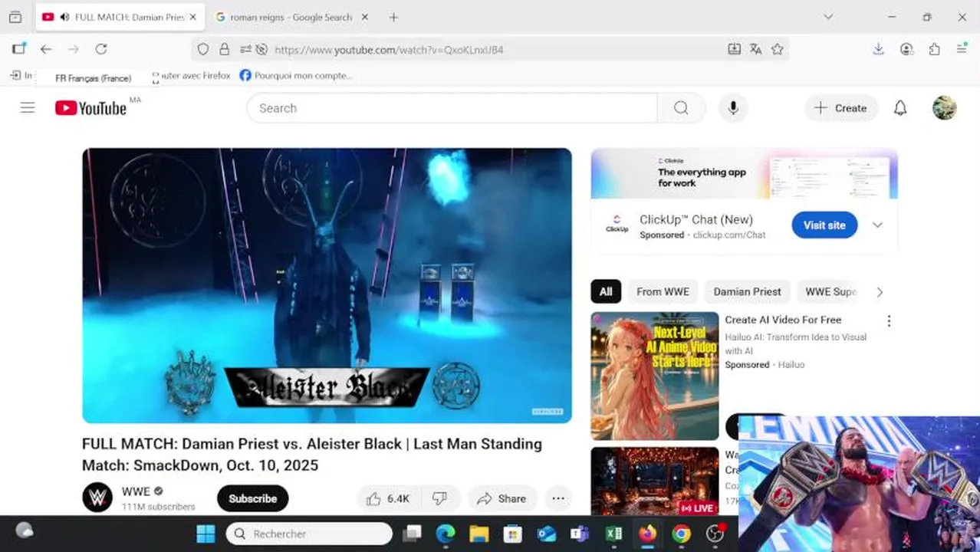Viewport: 980px width, 552px height.
Task: View site security lock information
Action: tap(224, 49)
